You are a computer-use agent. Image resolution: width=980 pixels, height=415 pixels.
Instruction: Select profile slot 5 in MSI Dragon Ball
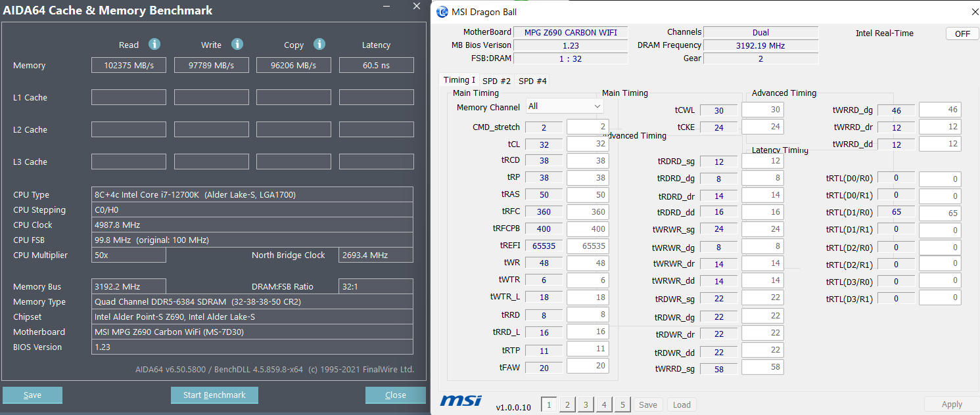pos(622,404)
